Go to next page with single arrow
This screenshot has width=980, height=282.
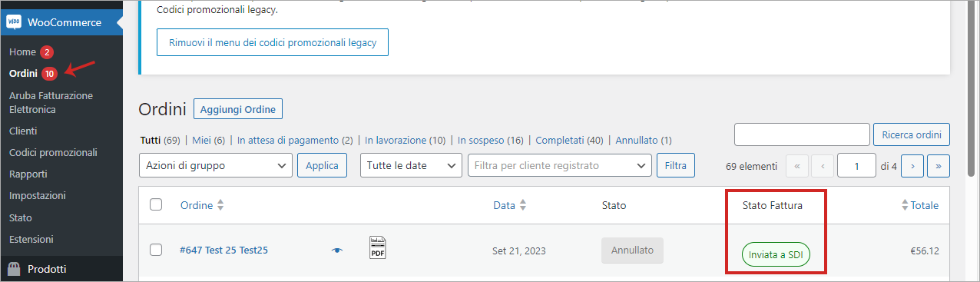coord(912,165)
